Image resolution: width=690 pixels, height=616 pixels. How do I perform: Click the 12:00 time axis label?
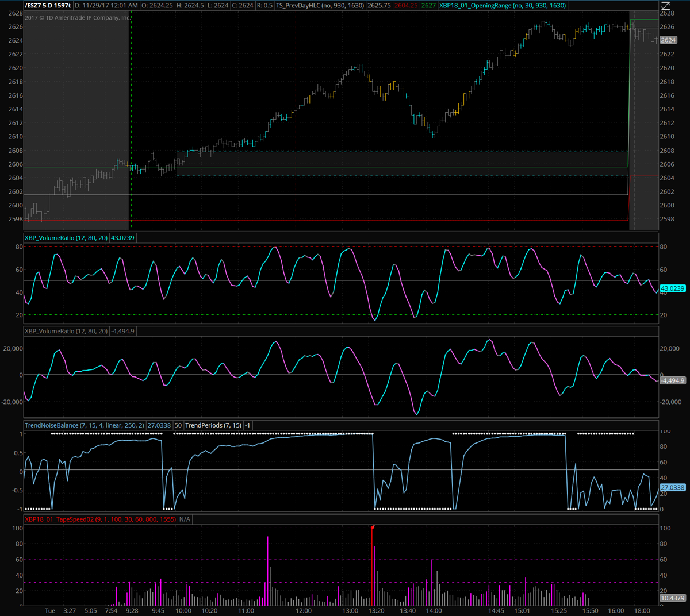(303, 610)
